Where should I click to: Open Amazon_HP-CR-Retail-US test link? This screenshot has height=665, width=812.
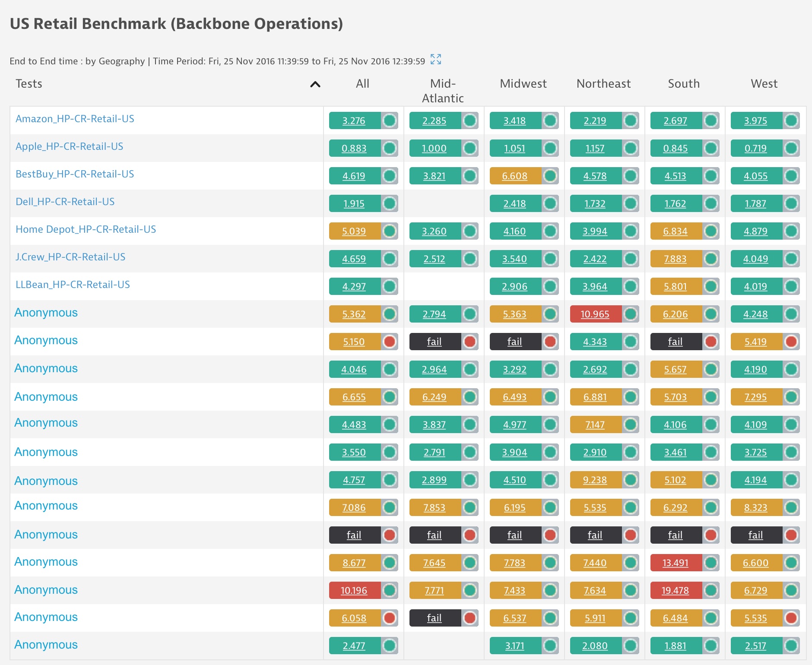coord(75,119)
